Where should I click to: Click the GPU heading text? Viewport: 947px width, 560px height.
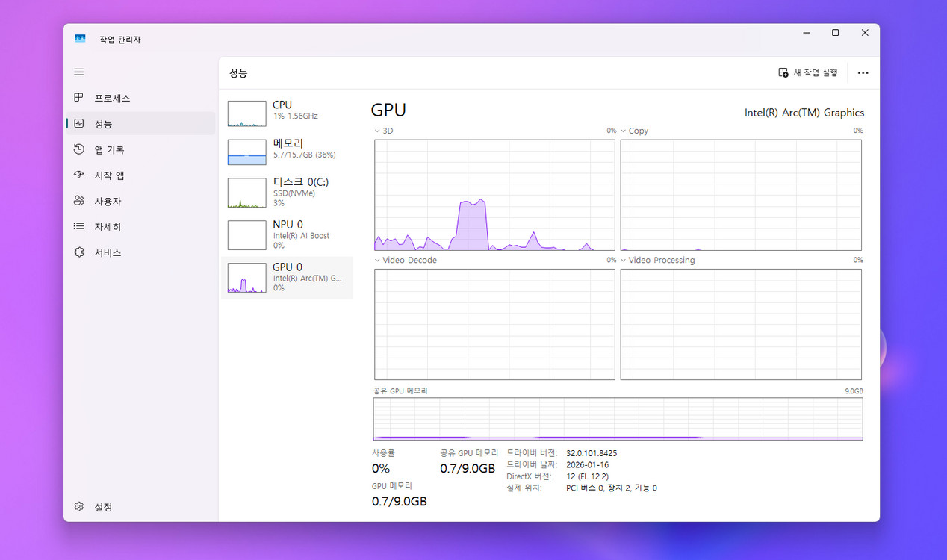pyautogui.click(x=388, y=111)
